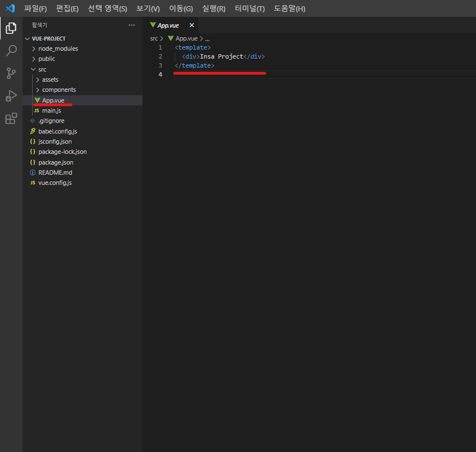Image resolution: width=476 pixels, height=452 pixels.
Task: Click line number 1 in gutter
Action: pos(161,47)
